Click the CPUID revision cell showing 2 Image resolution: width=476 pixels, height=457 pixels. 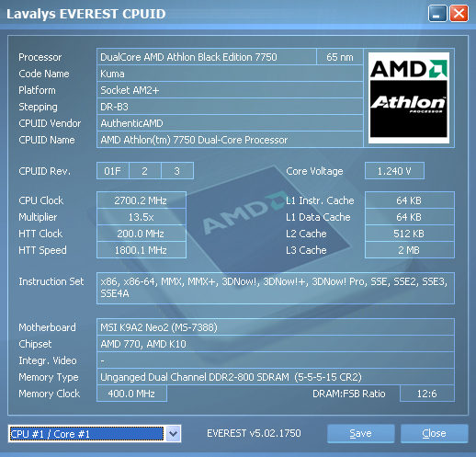click(x=145, y=171)
